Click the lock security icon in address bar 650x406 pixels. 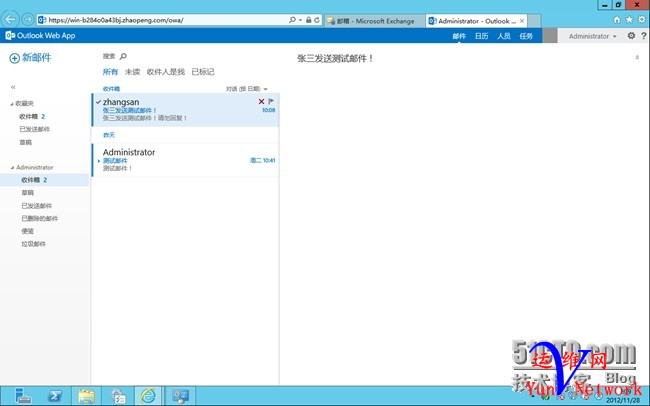tap(308, 20)
